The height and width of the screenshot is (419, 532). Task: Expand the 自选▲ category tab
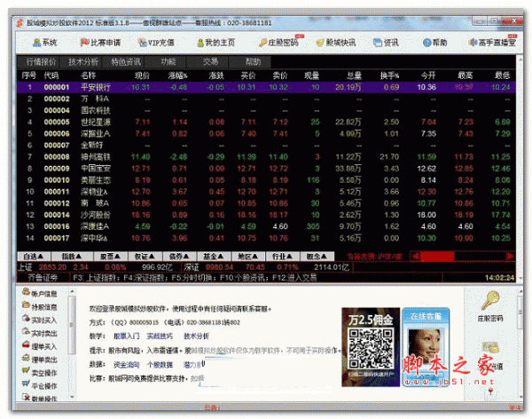coord(34,257)
